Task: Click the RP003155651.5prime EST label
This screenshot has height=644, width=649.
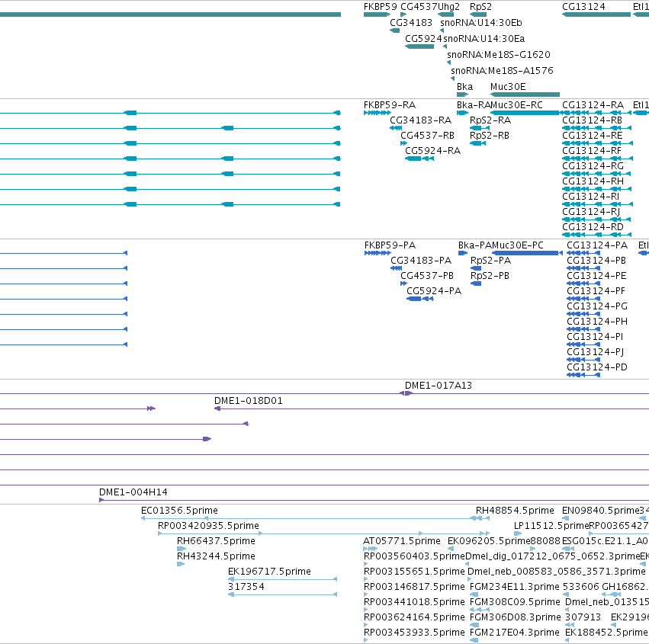Action: (x=414, y=571)
